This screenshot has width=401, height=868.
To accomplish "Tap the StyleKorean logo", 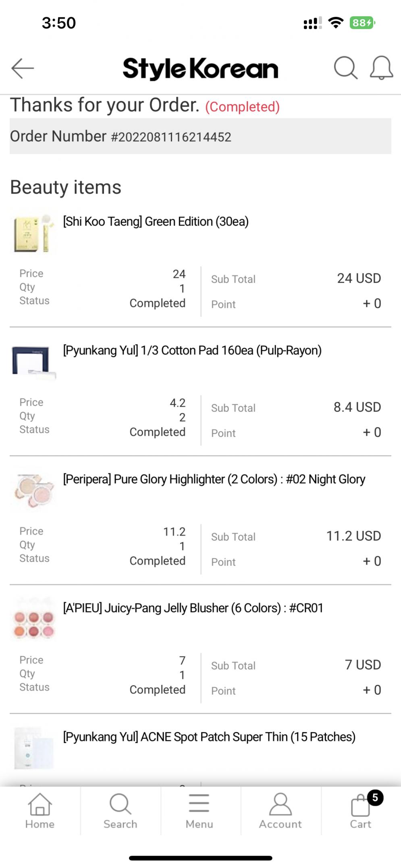I will click(x=200, y=68).
